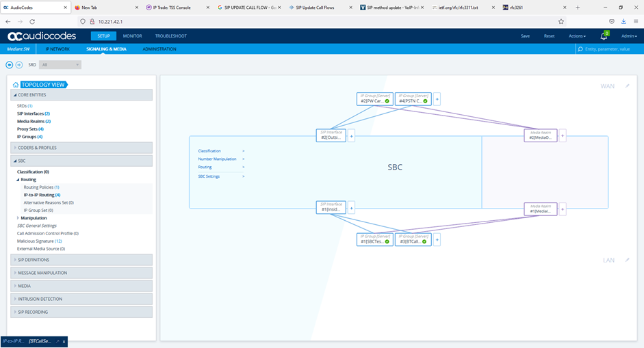Open the Topology View home icon
This screenshot has height=348, width=644.
(16, 85)
